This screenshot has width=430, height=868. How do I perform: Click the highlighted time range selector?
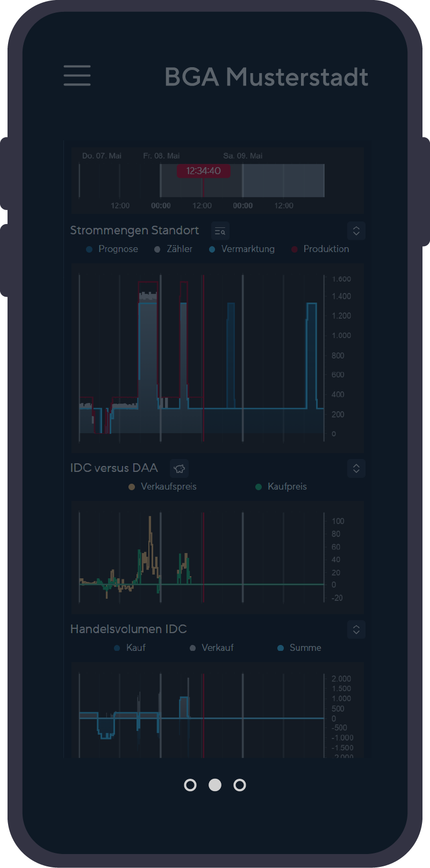coord(242,181)
